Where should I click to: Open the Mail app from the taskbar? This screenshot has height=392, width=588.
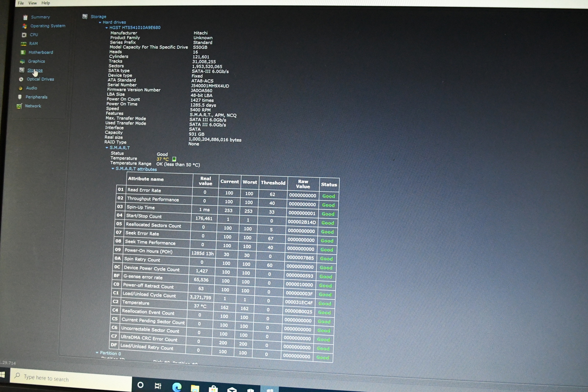pos(232,389)
